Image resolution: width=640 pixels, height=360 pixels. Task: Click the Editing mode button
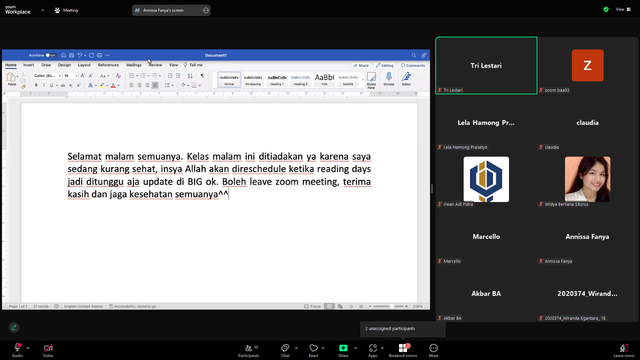point(384,65)
